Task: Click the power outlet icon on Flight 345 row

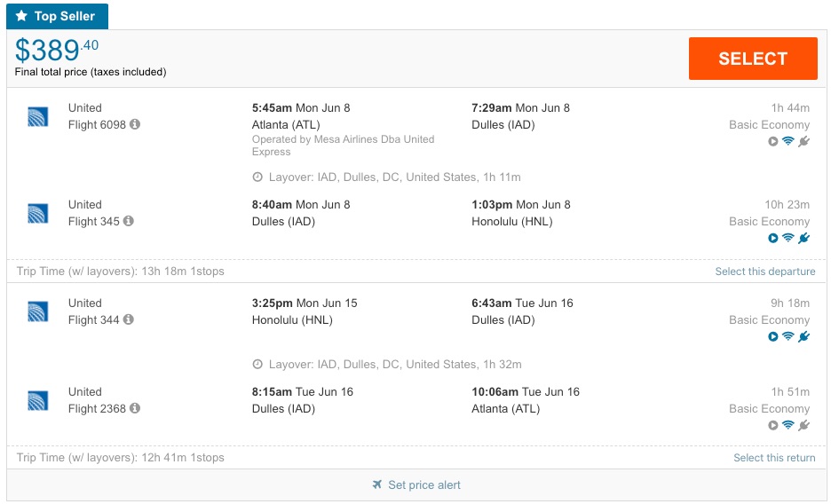Action: point(803,238)
